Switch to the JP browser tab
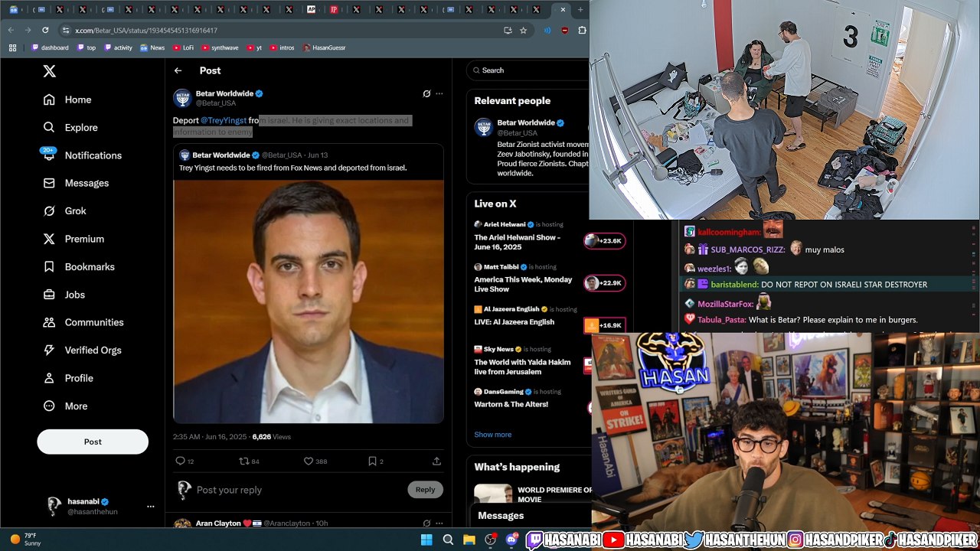980x551 pixels. point(334,10)
